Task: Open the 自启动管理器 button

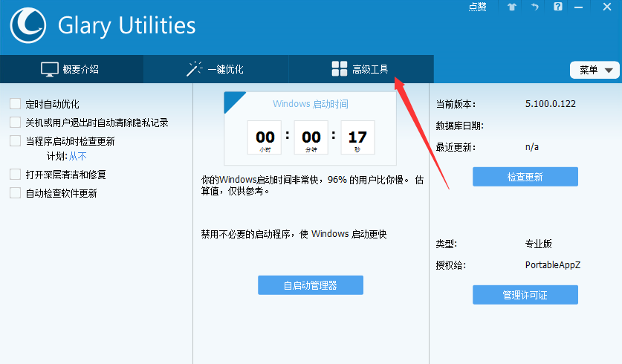Action: click(x=311, y=285)
